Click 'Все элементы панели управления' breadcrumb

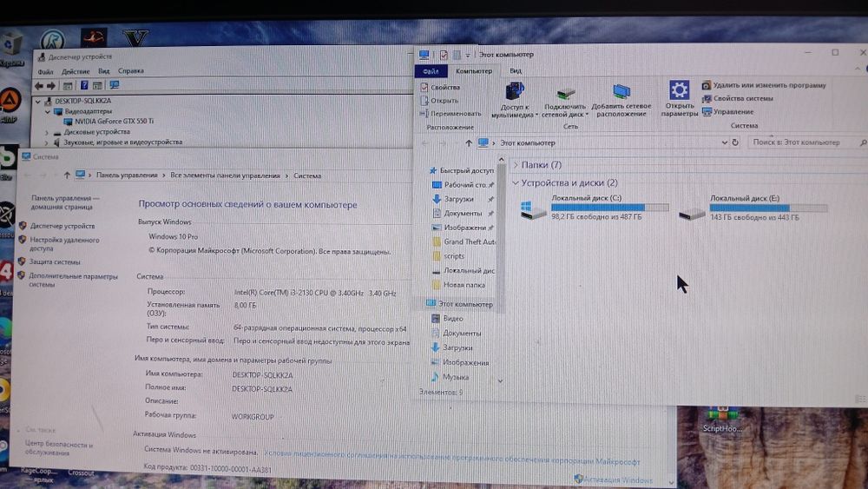coord(225,175)
